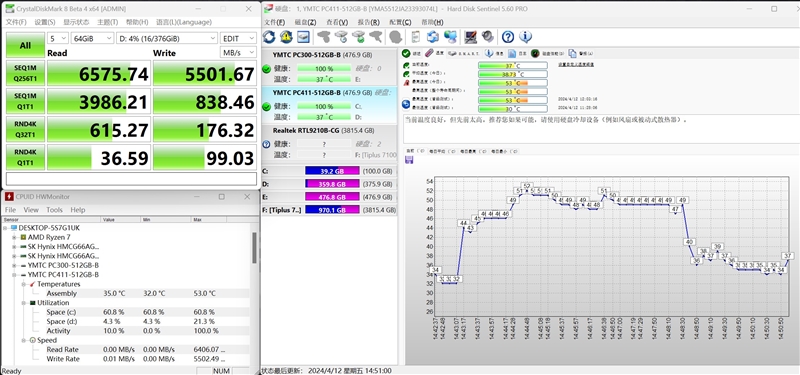
Task: Open the 文件(F) menu in CrystalDiskMark
Action: point(16,22)
